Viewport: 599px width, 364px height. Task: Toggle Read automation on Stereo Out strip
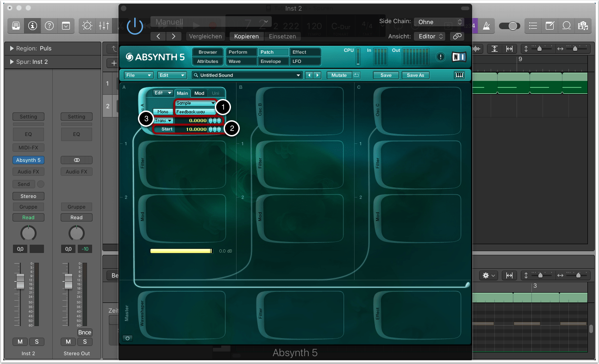[x=76, y=217]
